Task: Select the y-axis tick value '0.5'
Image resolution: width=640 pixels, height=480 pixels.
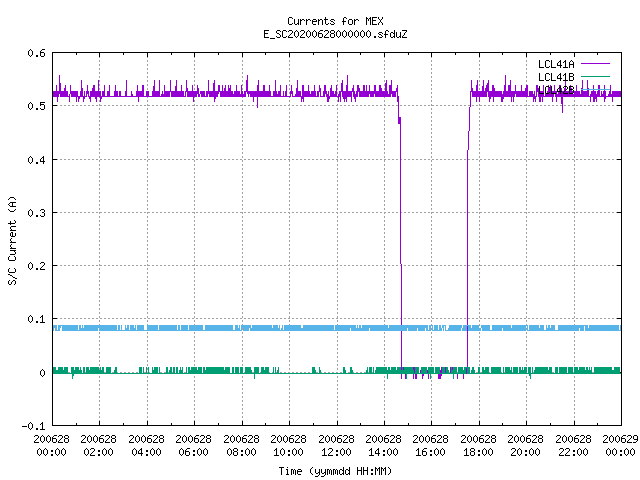Action: pyautogui.click(x=36, y=106)
